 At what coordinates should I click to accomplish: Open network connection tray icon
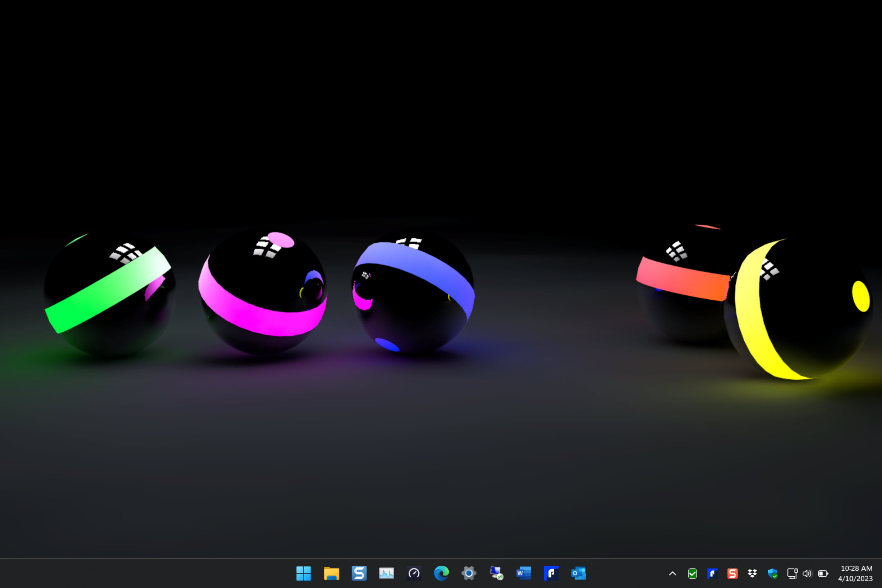(792, 574)
